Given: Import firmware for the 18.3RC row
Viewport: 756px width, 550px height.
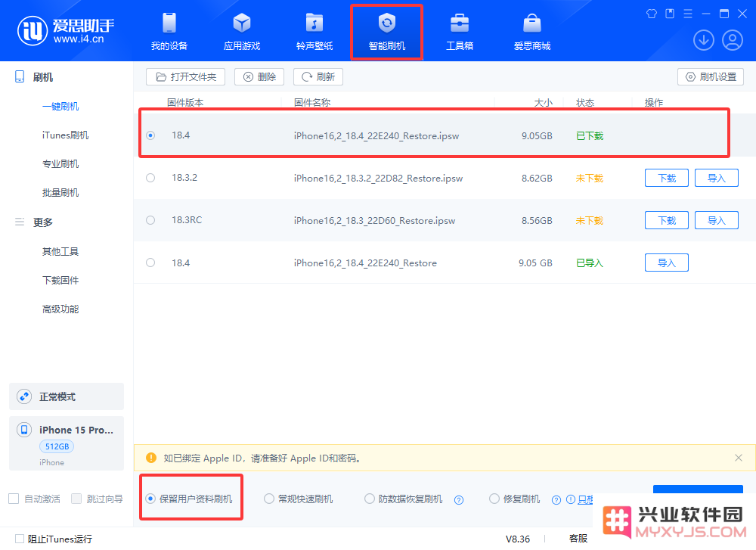Looking at the screenshot, I should click(717, 220).
